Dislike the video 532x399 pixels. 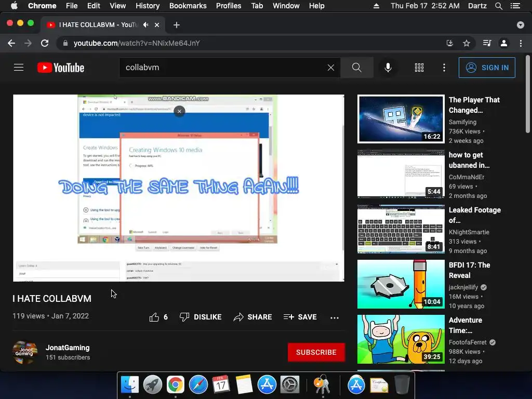coord(201,317)
